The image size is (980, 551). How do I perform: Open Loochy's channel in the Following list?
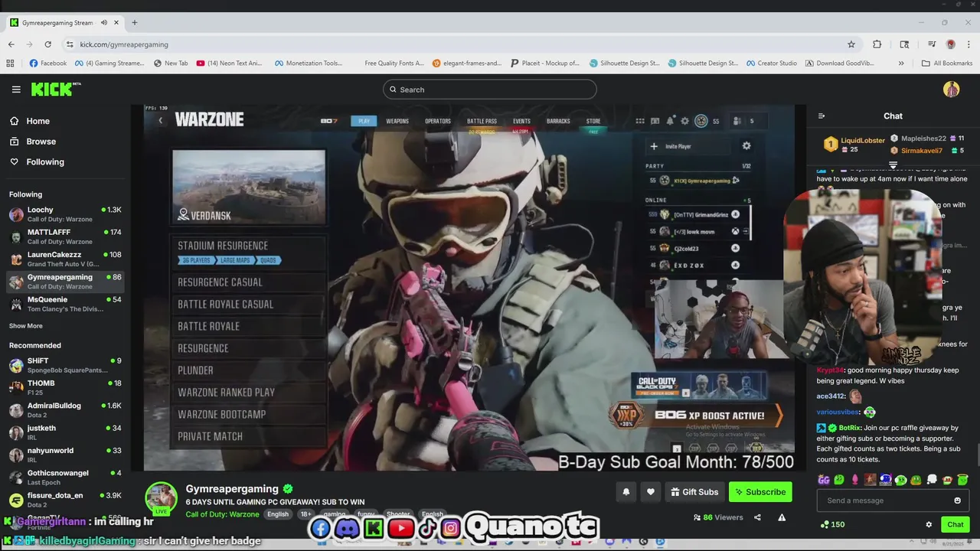[x=64, y=214]
